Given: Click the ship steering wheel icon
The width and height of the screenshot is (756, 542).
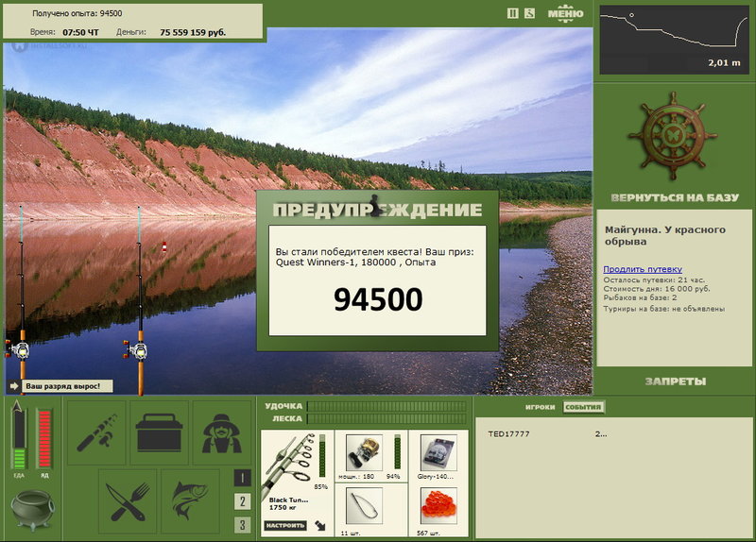Looking at the screenshot, I should 673,137.
